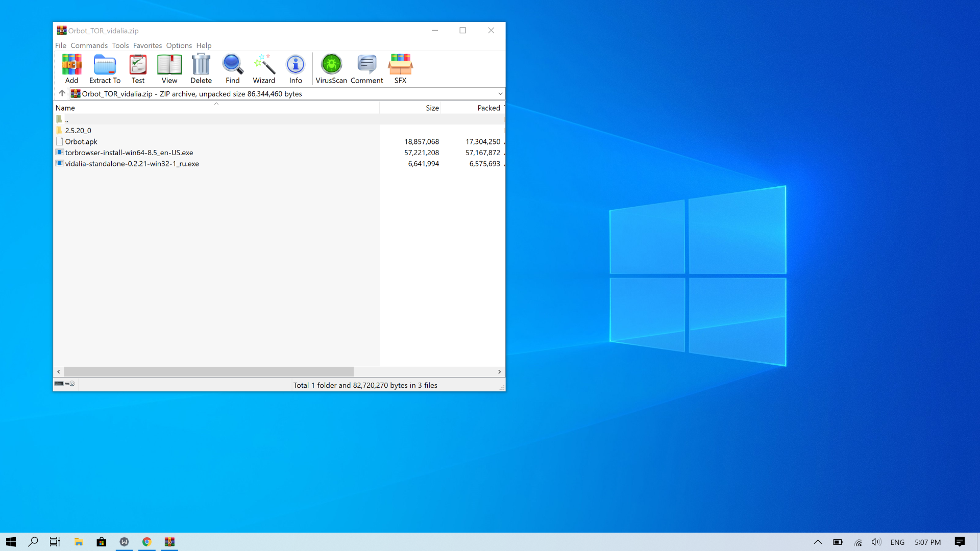Screen dimensions: 980x551
Task: Click the Add archive toolbar icon
Action: (x=71, y=68)
